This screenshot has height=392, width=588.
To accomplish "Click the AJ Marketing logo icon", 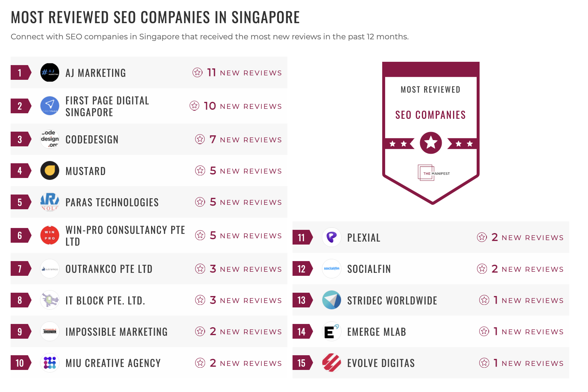I will pyautogui.click(x=50, y=72).
